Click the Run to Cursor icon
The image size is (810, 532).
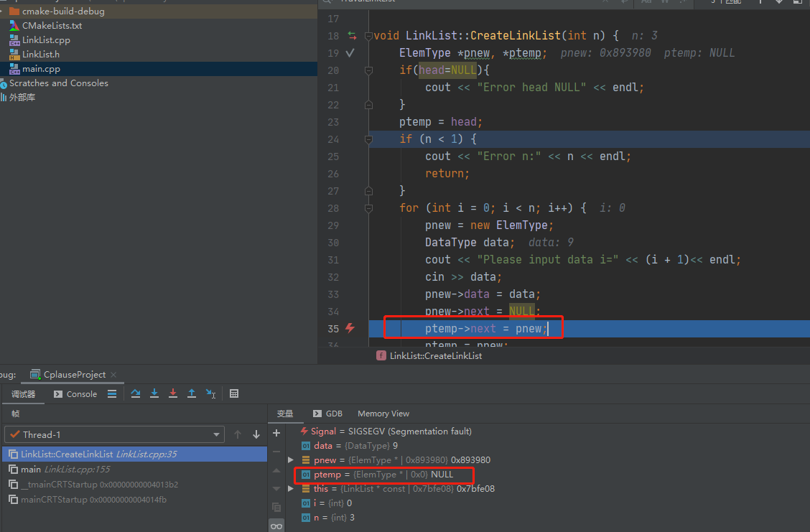tap(211, 393)
